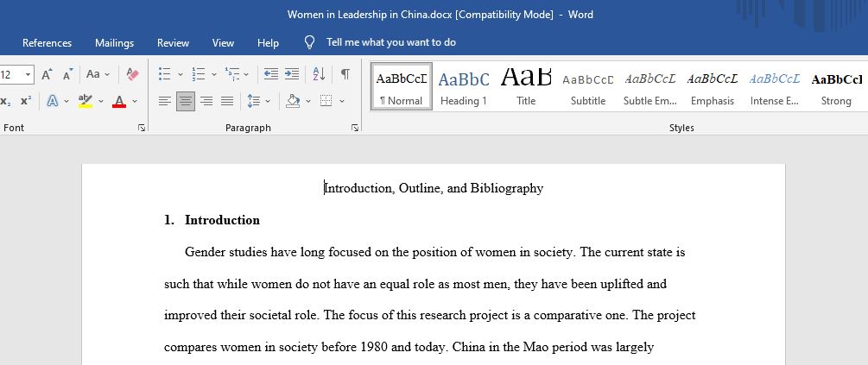
Task: Apply Heading 1 style
Action: pyautogui.click(x=464, y=86)
